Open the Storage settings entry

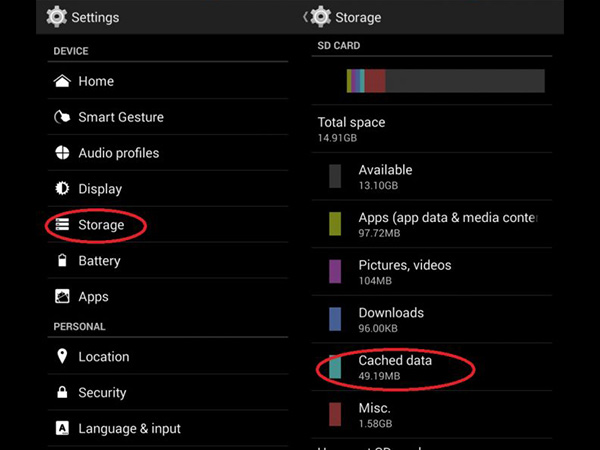101,225
